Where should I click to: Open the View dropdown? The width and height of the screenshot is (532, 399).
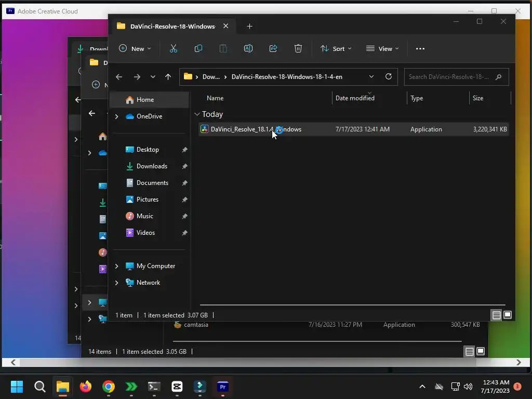pos(382,48)
